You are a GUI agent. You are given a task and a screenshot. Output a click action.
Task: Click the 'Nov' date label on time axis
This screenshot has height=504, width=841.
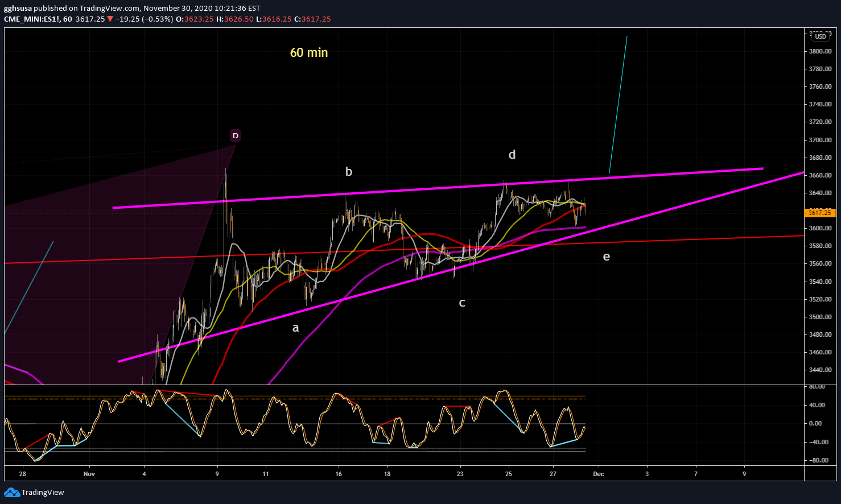coord(88,473)
